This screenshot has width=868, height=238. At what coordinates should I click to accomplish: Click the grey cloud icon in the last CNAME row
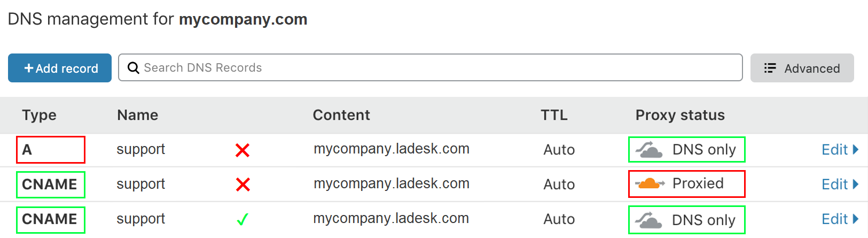click(649, 220)
